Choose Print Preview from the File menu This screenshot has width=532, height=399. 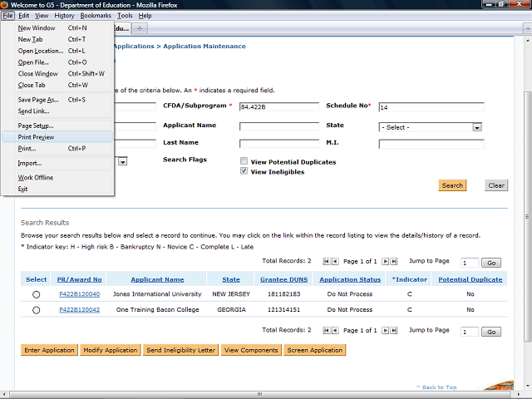pos(36,136)
